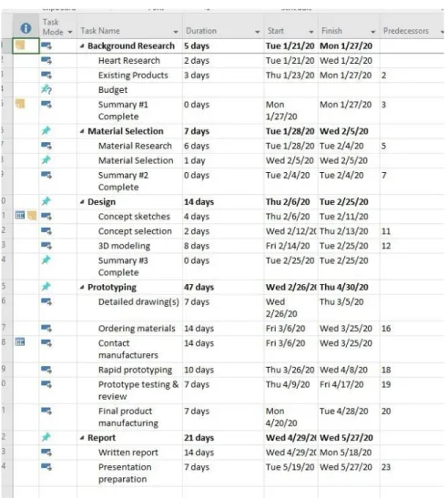
Task: Click the empty Duration cell for Budget
Action: tap(223, 90)
